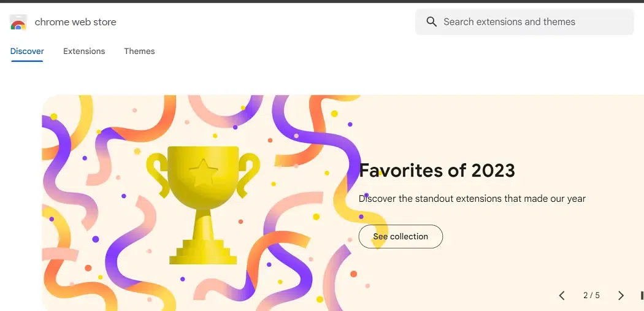Click the Chrome Web Store rainbow logo
The height and width of the screenshot is (311, 644).
(x=18, y=23)
